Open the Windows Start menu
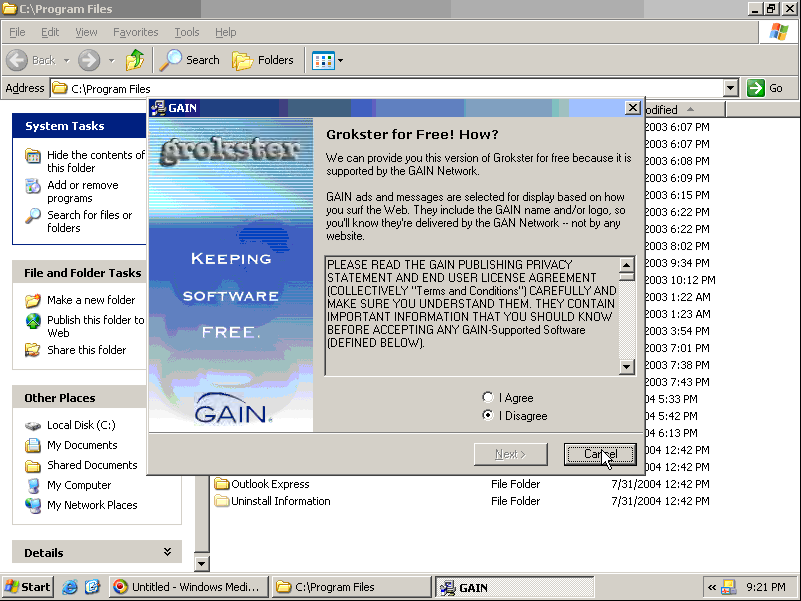 click(28, 587)
